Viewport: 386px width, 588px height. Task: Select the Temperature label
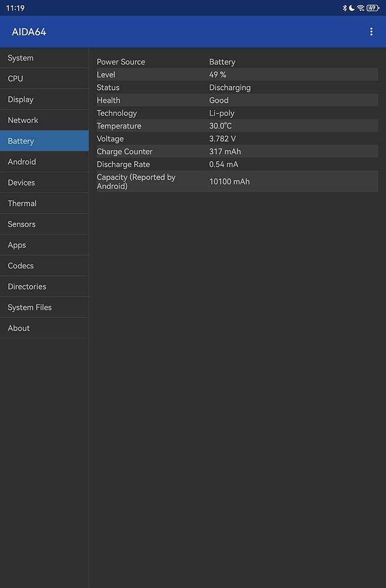coord(119,126)
